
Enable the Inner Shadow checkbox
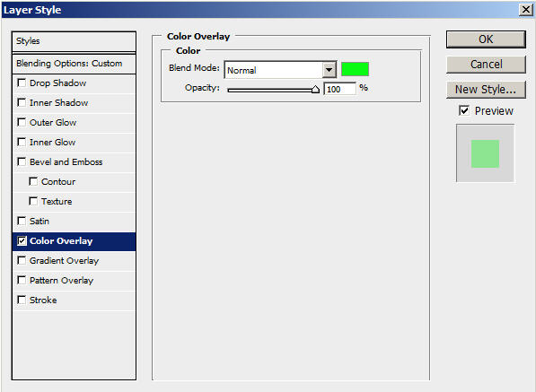click(x=22, y=103)
